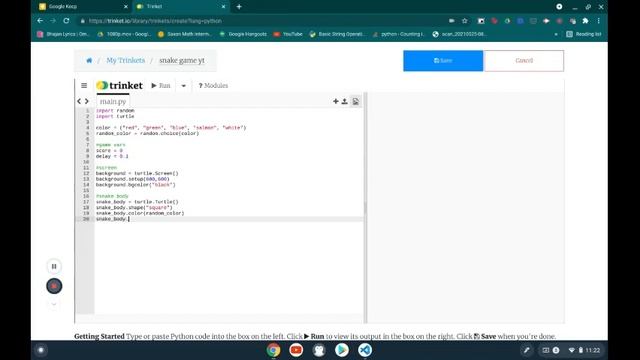
Task: Open the 1080p.mov Google bookmark
Action: pos(124,34)
